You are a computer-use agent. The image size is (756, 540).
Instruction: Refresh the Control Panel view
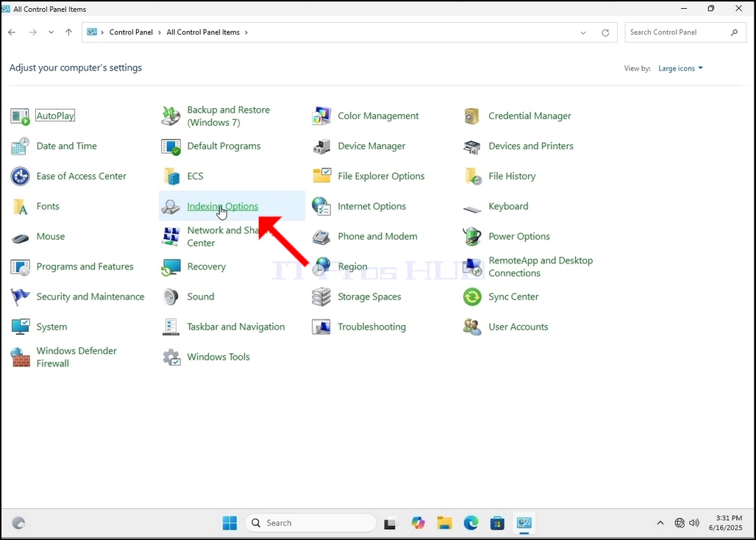click(x=605, y=33)
